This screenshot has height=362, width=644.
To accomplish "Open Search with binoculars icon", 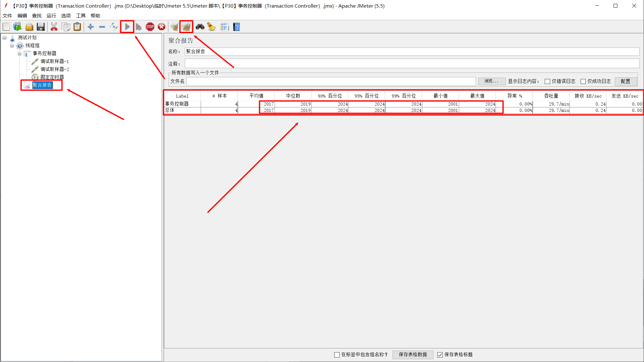I will click(x=200, y=27).
